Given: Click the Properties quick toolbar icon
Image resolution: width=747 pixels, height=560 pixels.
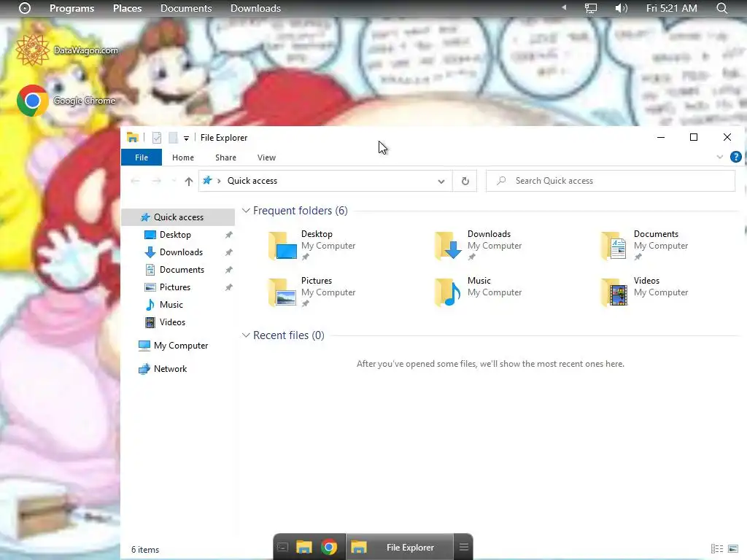Looking at the screenshot, I should pyautogui.click(x=157, y=138).
